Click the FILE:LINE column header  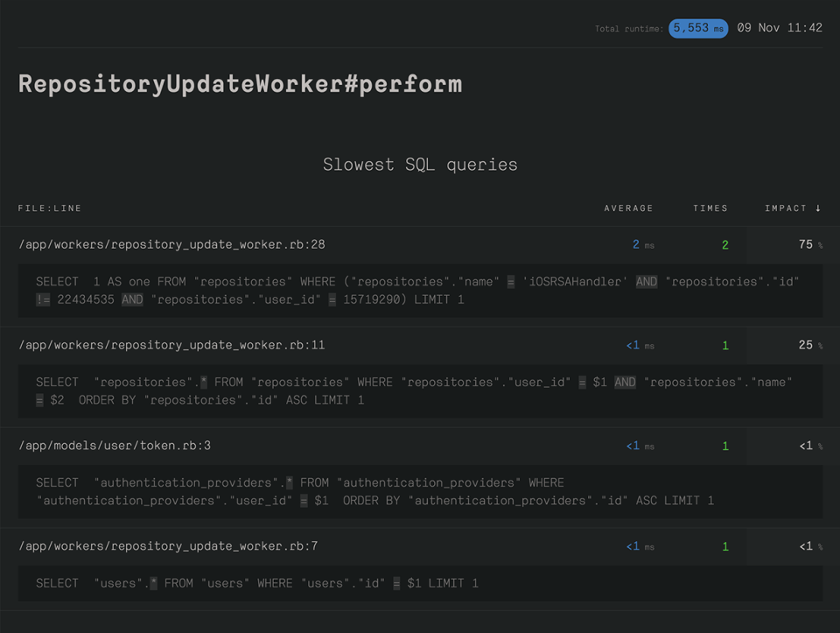[50, 208]
